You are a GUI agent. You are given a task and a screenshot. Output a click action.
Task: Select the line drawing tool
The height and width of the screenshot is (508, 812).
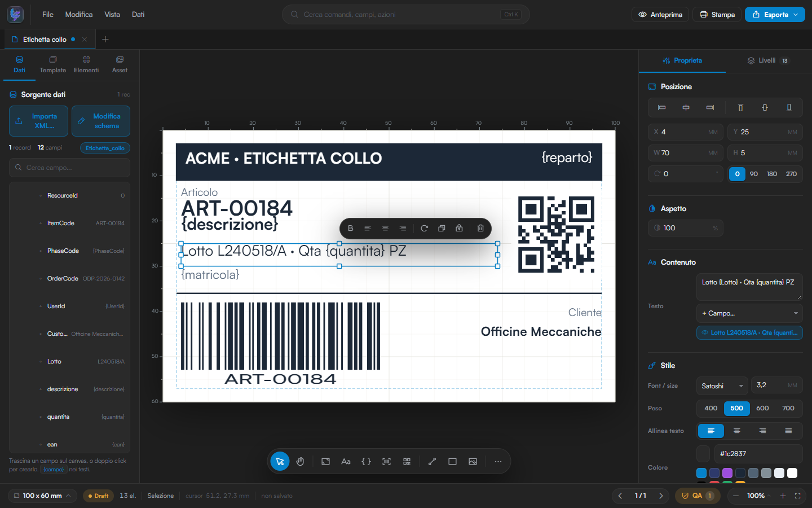(432, 462)
